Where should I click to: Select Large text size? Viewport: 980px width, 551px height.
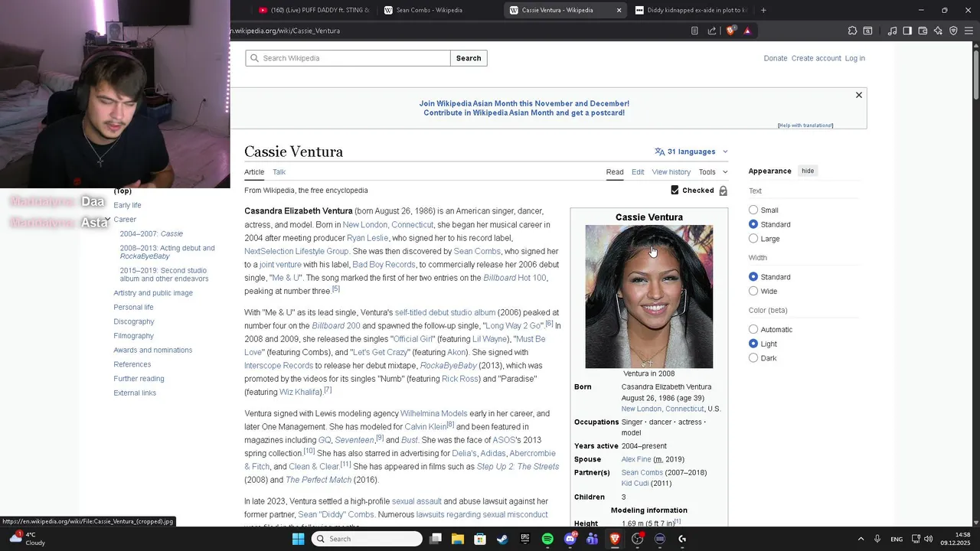tap(753, 239)
